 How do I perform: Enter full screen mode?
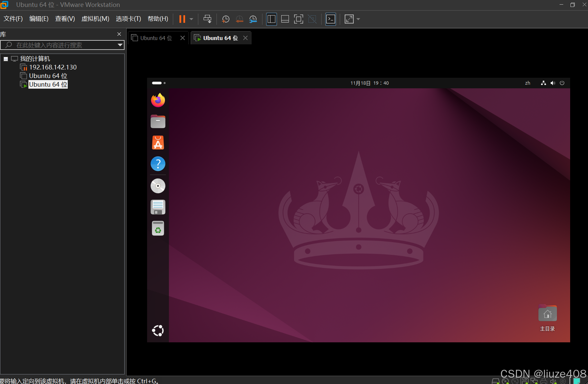click(x=298, y=19)
